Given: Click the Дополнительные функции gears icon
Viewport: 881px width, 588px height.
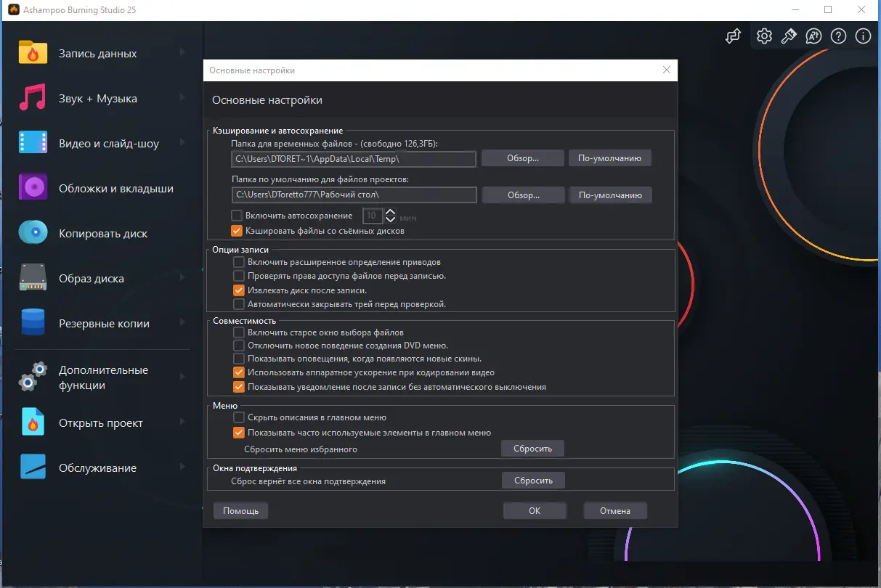Looking at the screenshot, I should (x=33, y=377).
